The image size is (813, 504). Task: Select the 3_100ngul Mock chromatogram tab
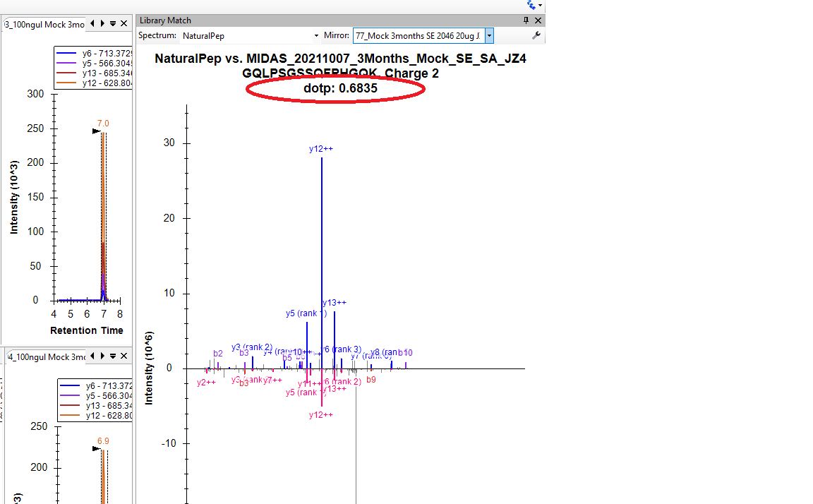pos(44,25)
